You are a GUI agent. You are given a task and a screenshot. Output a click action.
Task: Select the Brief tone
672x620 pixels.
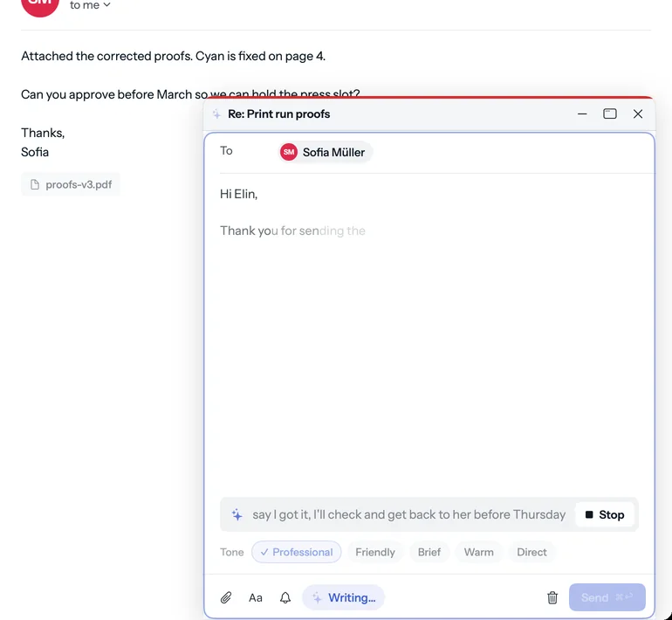(429, 552)
